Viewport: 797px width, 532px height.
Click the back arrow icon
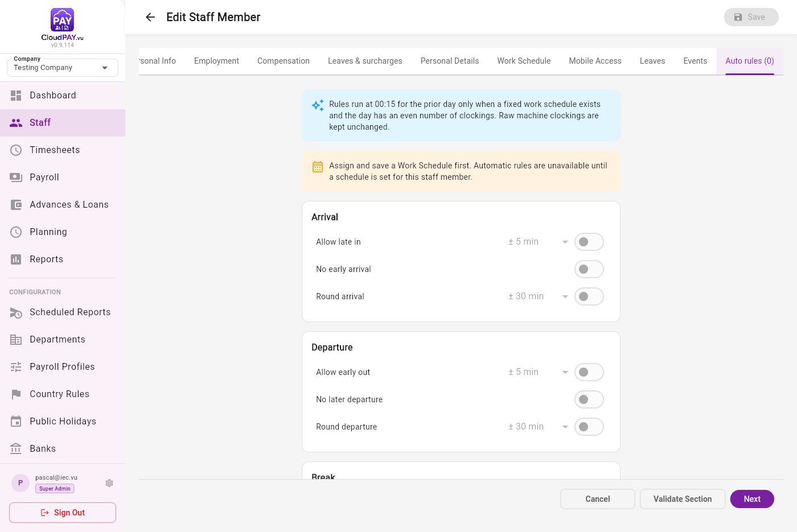[150, 17]
